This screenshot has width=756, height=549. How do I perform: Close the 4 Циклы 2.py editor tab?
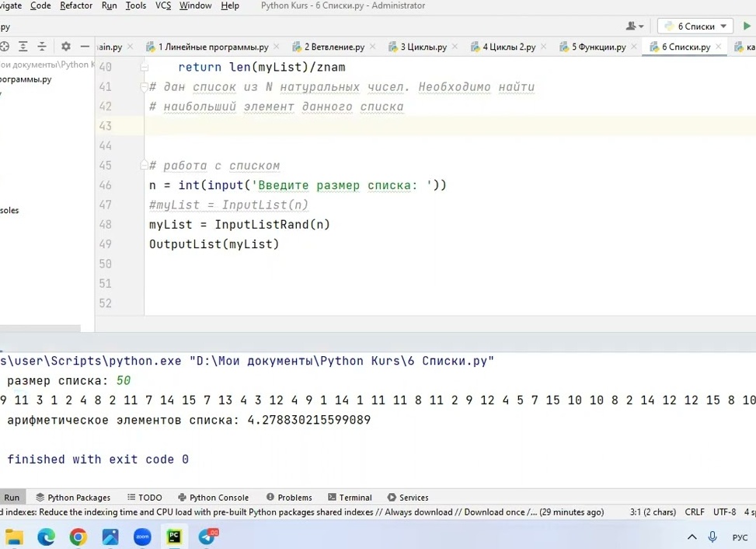543,47
